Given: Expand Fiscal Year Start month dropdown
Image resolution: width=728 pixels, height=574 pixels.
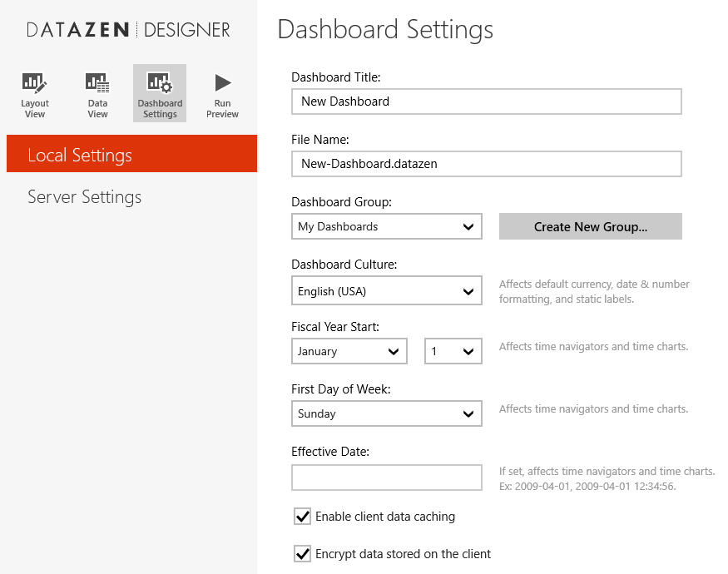Looking at the screenshot, I should (349, 351).
